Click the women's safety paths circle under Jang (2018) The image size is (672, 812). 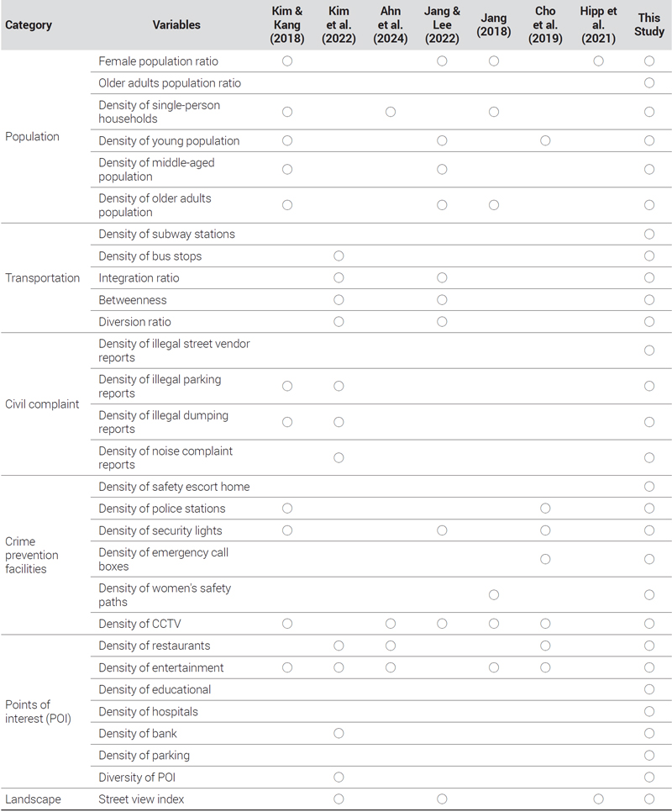pos(494,594)
